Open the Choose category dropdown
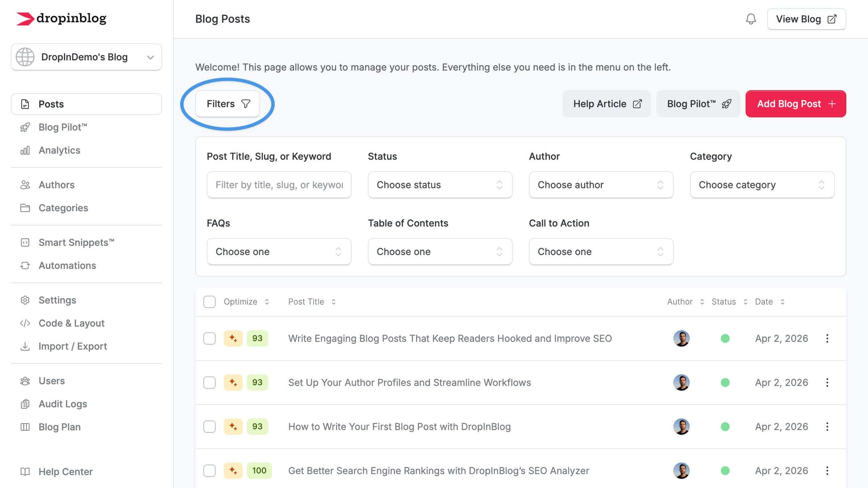 (762, 185)
